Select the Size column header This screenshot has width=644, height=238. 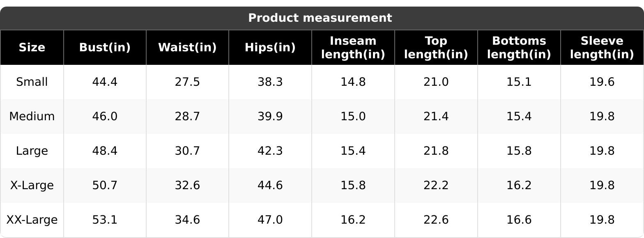pos(32,48)
